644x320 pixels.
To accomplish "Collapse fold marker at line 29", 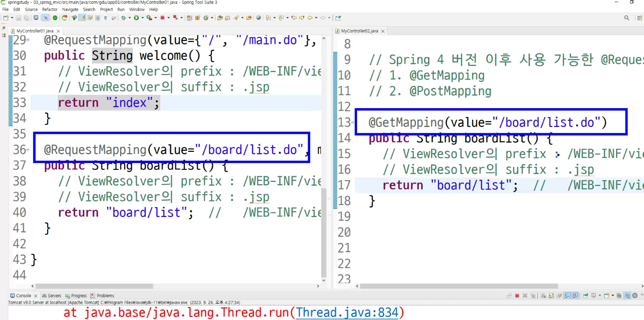I will (28, 40).
